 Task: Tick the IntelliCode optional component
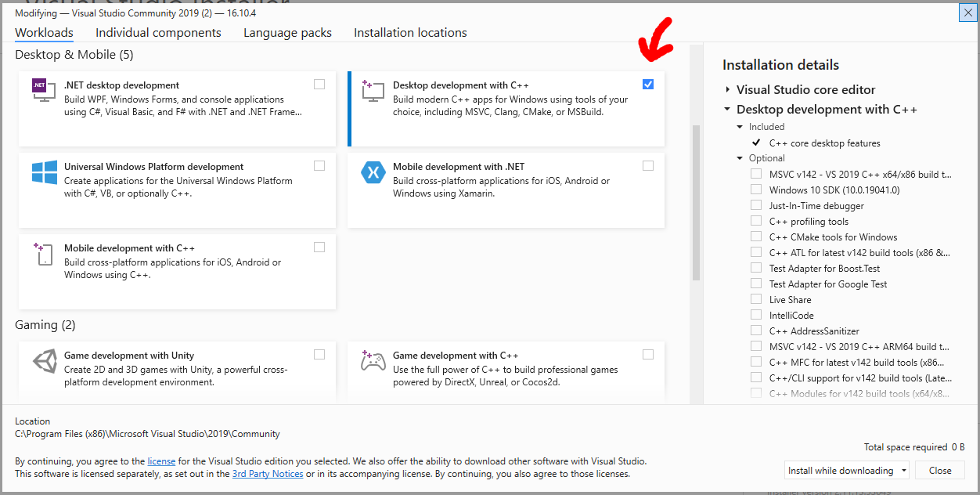756,315
